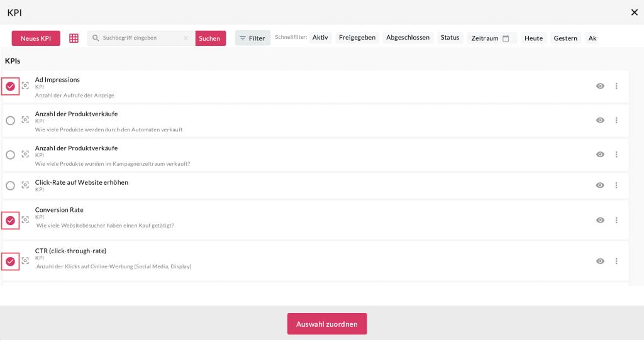This screenshot has height=340, width=644.
Task: Apply the Aktiv quick filter
Action: tap(320, 38)
